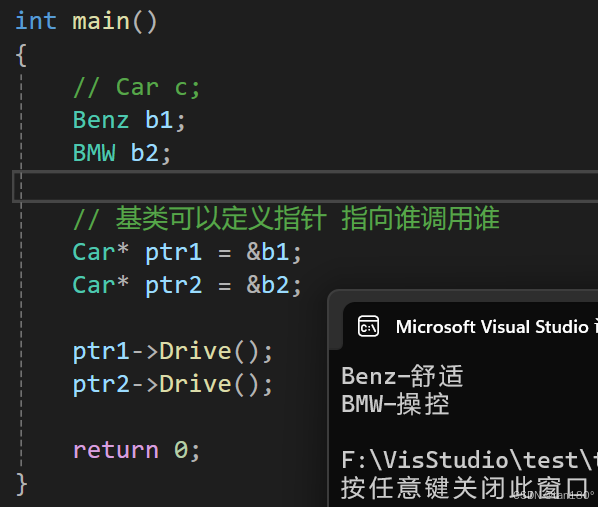The image size is (598, 507).
Task: Click the 'BMW-操控' console output line
Action: pos(395,404)
